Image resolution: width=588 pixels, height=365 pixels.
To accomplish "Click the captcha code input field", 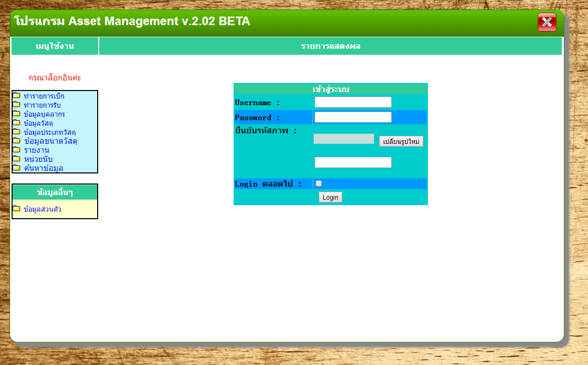I will click(x=353, y=162).
